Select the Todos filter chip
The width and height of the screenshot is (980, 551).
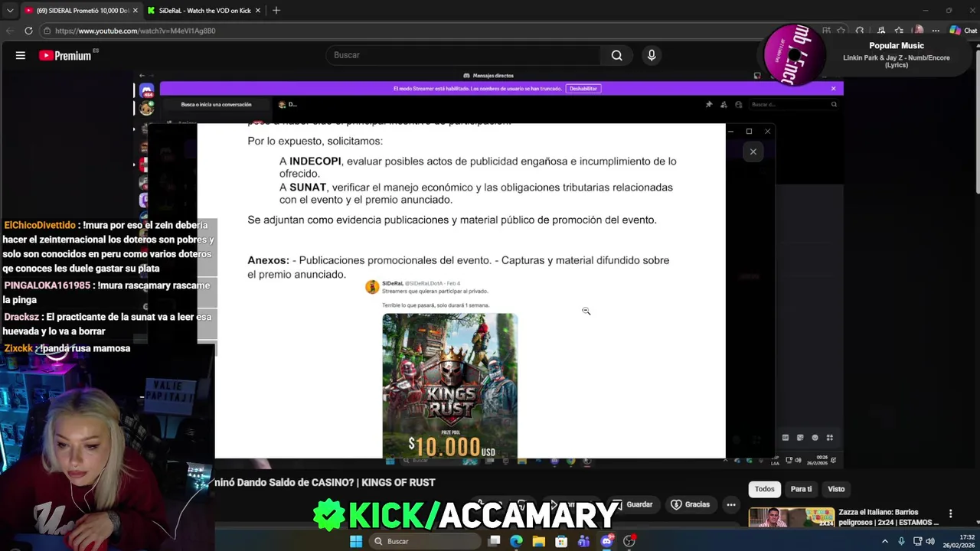click(765, 489)
